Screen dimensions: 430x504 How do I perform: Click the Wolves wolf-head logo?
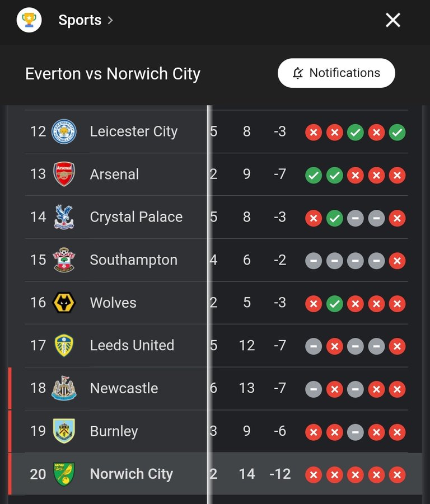64,303
